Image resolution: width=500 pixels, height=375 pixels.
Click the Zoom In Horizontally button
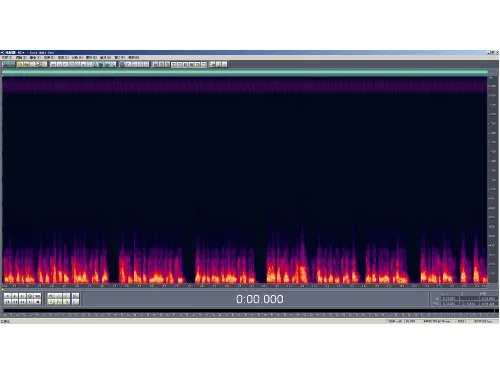(51, 296)
